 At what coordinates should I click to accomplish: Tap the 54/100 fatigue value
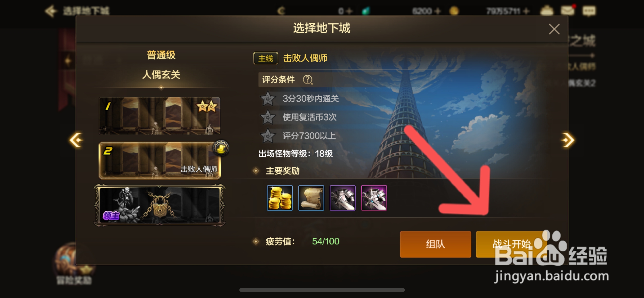(x=326, y=241)
